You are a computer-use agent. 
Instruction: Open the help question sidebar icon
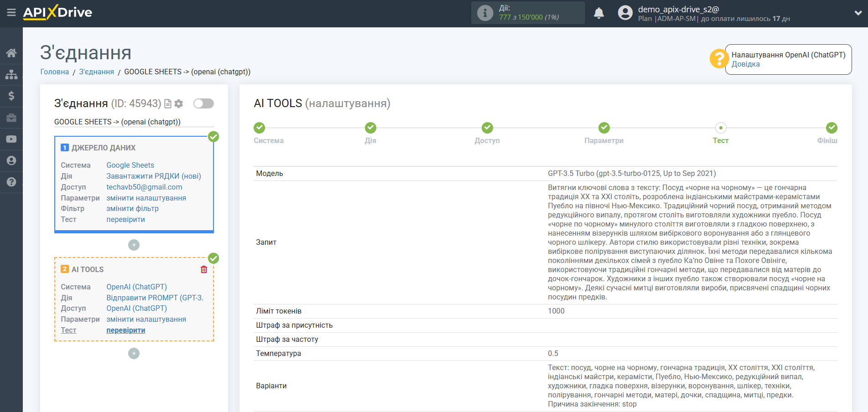click(11, 182)
